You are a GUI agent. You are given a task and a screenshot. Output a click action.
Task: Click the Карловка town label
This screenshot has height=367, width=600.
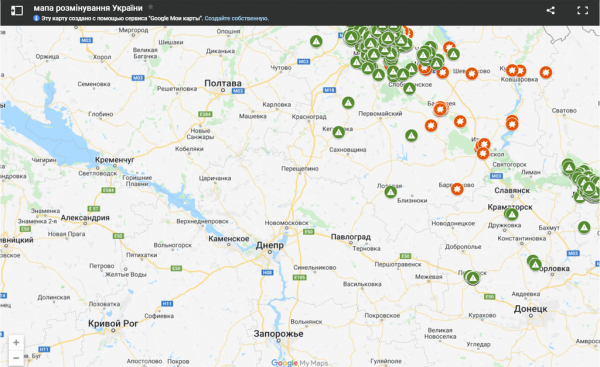[277, 104]
